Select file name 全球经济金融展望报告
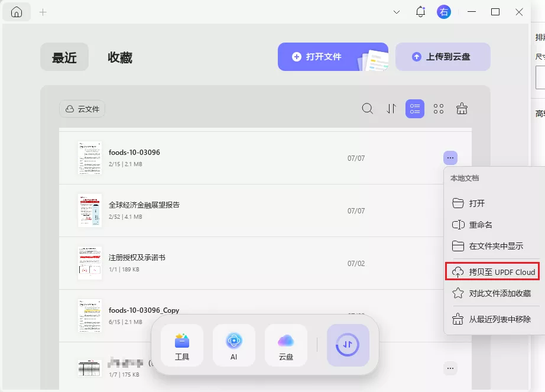 [x=144, y=205]
